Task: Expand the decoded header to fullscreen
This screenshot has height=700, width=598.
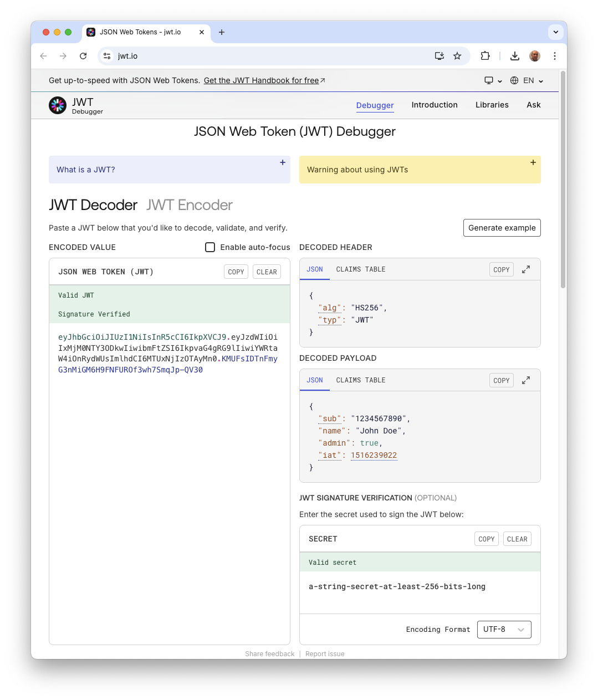Action: tap(526, 269)
